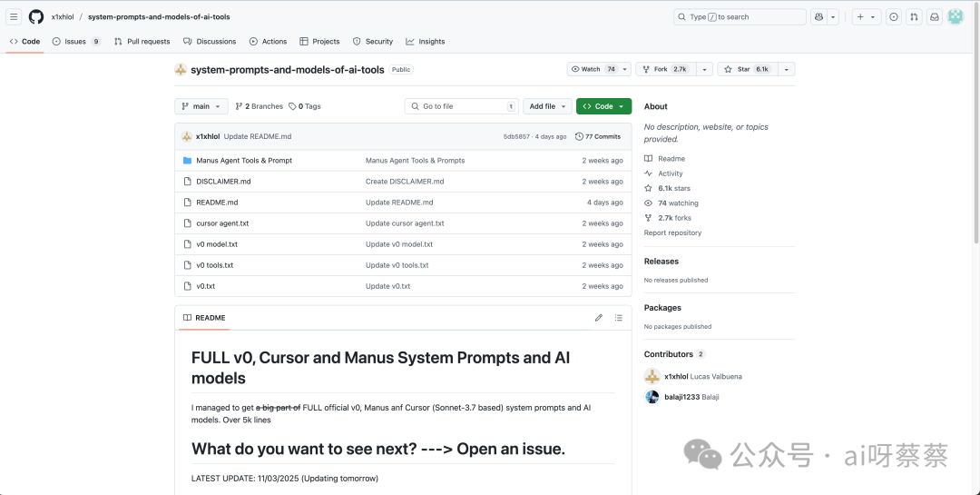Open v0.txt file
The image size is (980, 495).
tap(206, 287)
